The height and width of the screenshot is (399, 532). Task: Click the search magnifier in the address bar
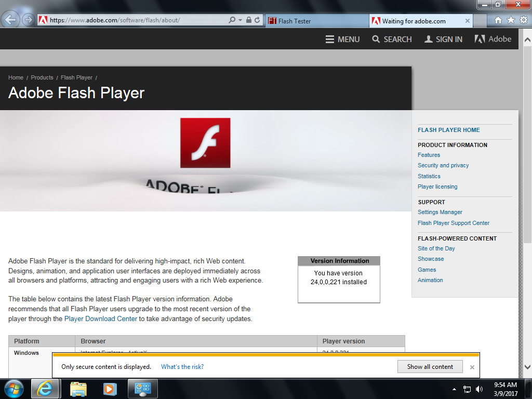click(232, 20)
